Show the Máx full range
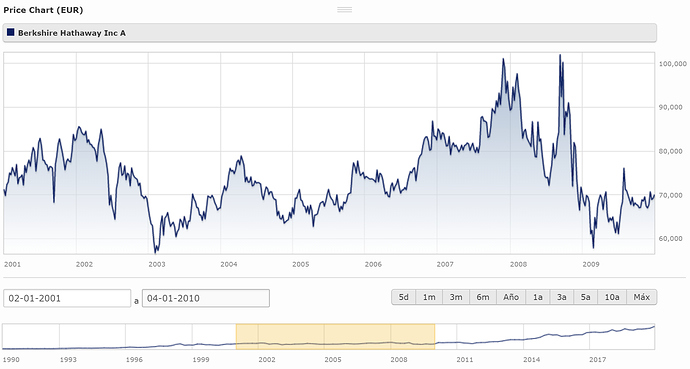 [x=642, y=297]
